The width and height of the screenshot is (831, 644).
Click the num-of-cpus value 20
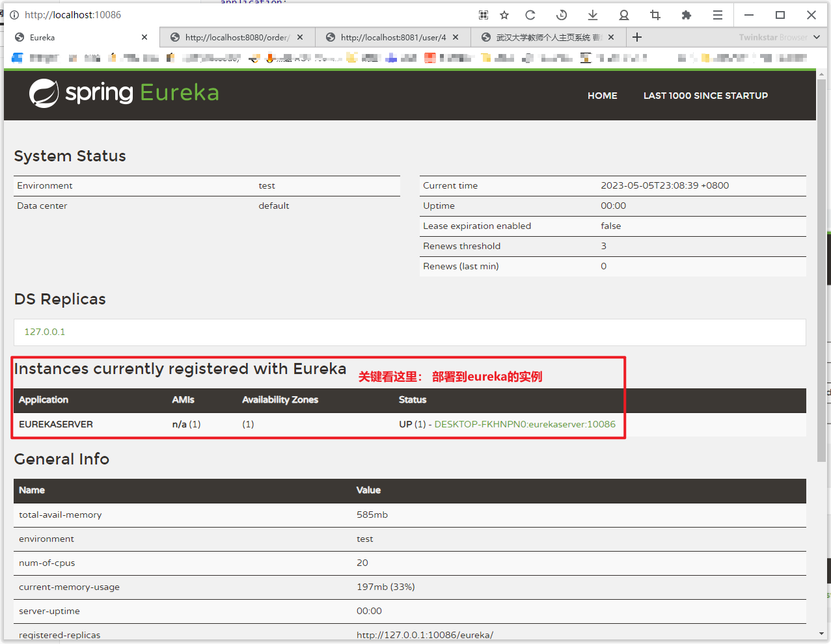click(362, 563)
